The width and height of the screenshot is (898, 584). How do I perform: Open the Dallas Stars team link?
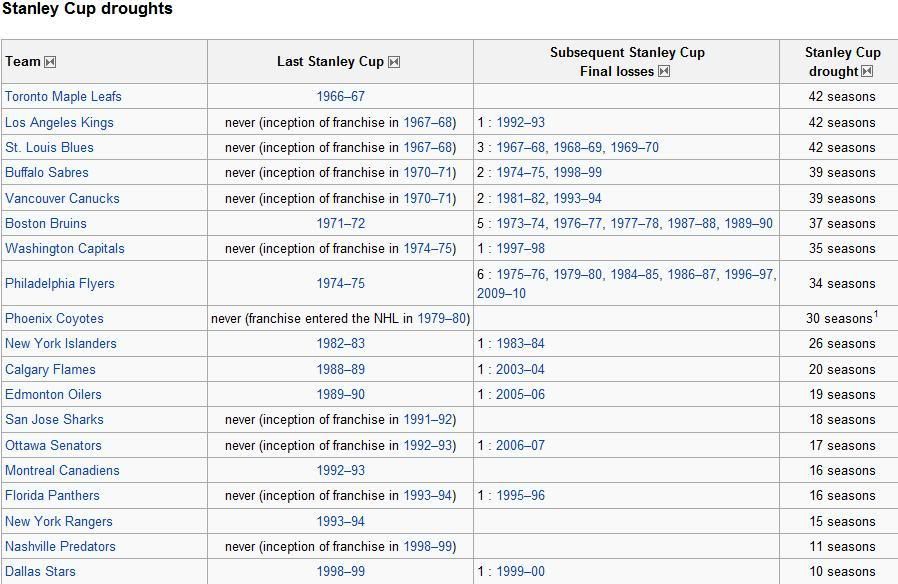(x=40, y=571)
